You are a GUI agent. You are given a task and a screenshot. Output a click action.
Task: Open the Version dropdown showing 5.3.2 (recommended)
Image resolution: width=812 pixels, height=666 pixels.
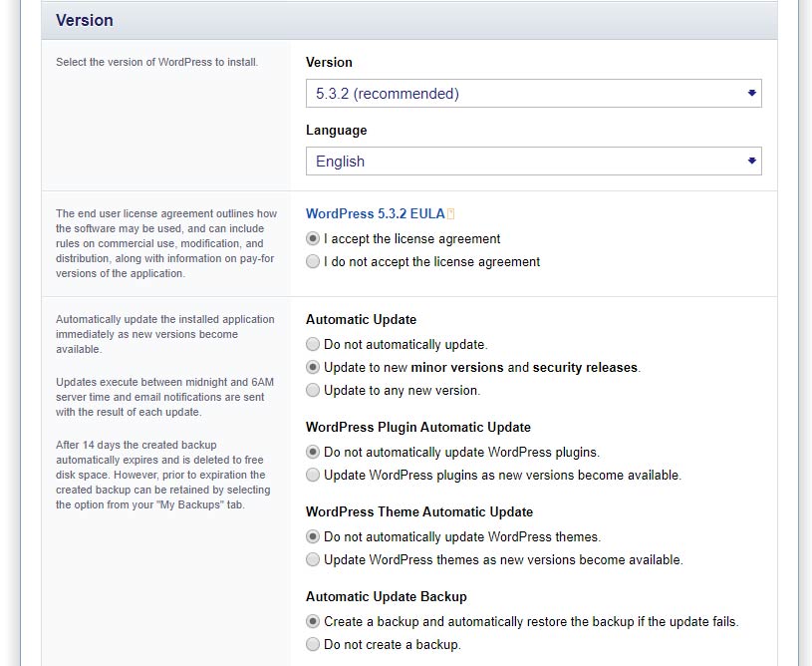(x=533, y=94)
